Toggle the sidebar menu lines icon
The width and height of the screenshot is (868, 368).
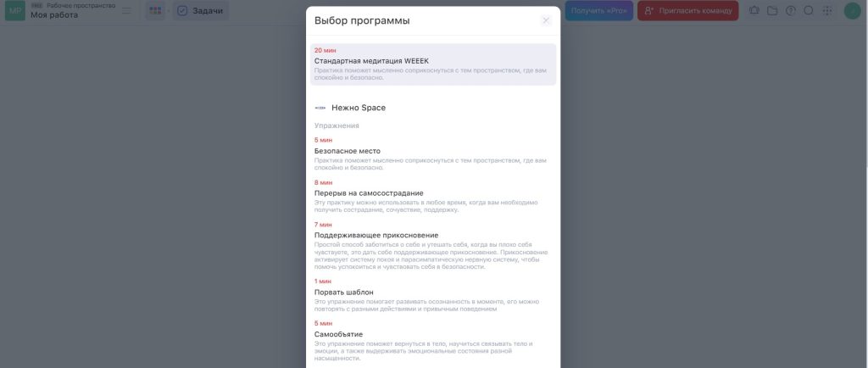coord(126,11)
